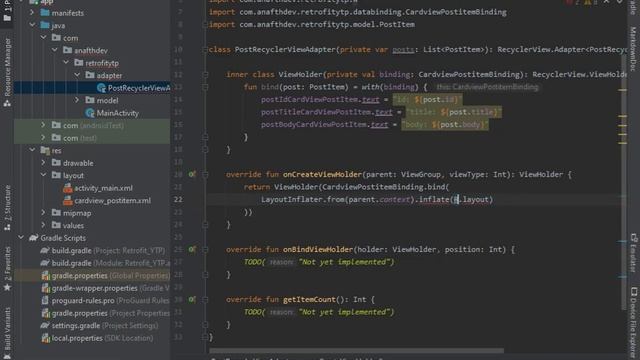
Task: Expand the manifests folder
Action: click(x=32, y=13)
